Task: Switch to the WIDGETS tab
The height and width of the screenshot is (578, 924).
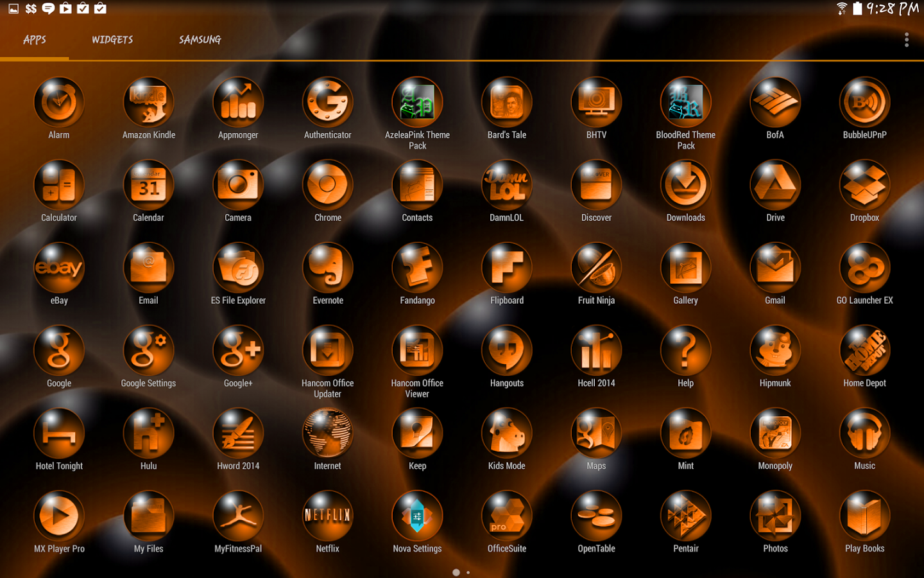Action: [112, 40]
